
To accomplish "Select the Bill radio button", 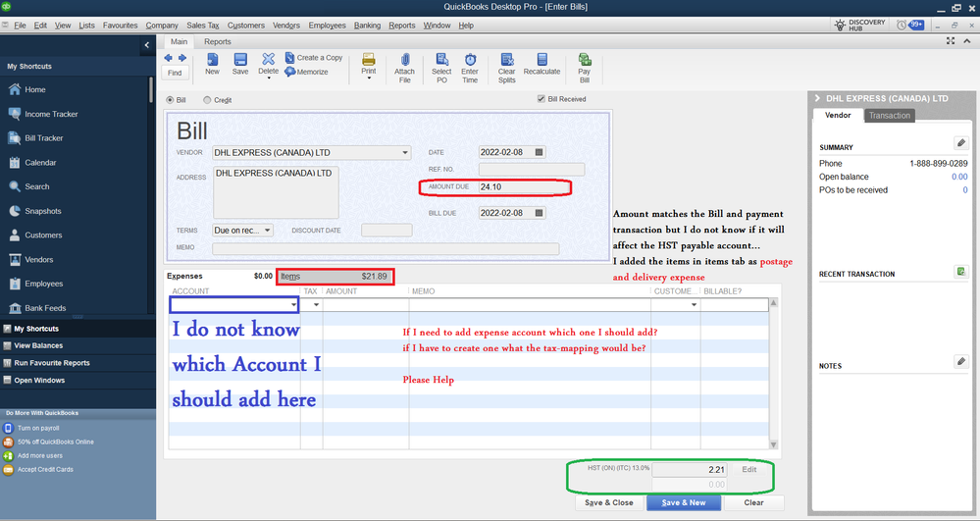I will coord(170,100).
